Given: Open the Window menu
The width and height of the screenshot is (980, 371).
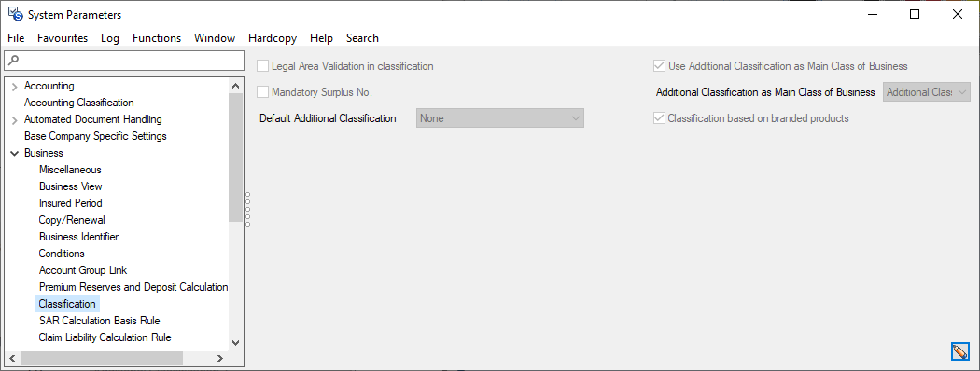Looking at the screenshot, I should tap(215, 38).
